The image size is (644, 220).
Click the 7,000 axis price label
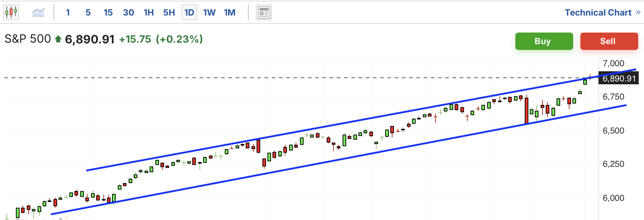pyautogui.click(x=613, y=63)
